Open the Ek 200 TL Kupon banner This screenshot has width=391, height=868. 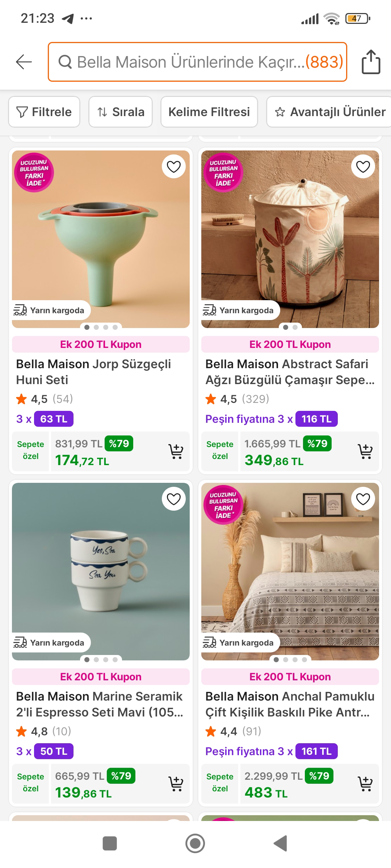pos(101,344)
